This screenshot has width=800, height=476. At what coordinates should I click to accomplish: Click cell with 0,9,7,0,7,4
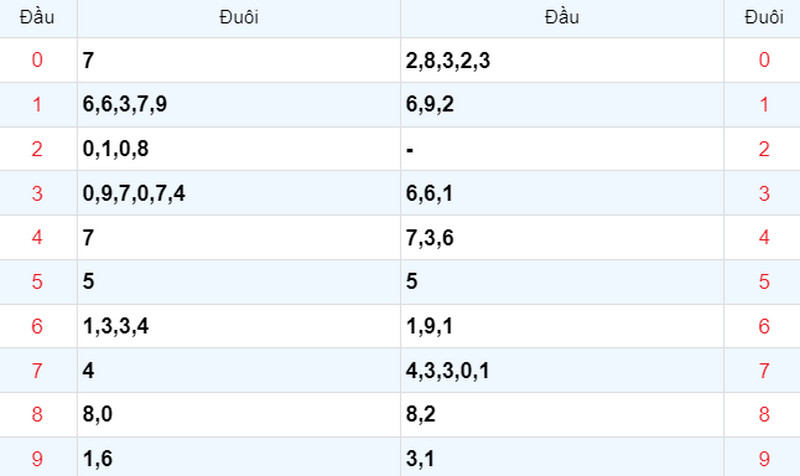[x=239, y=193]
